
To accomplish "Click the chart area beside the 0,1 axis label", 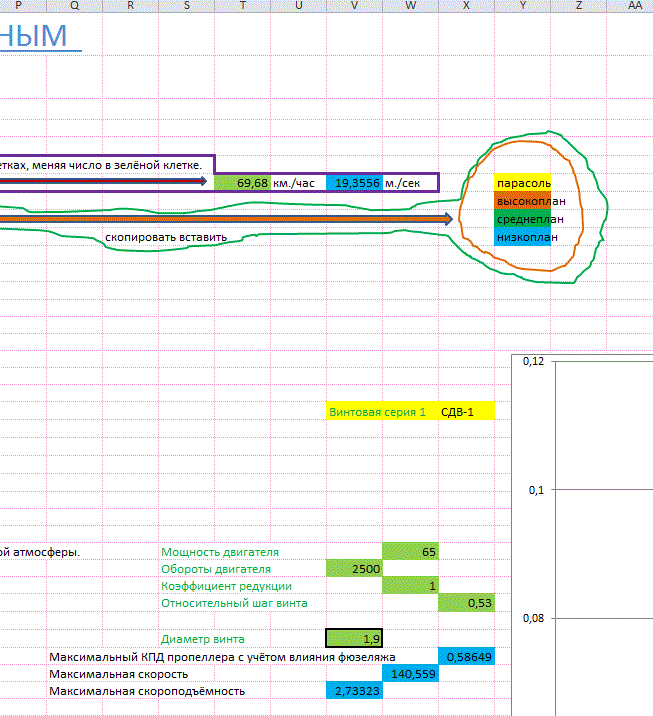I will pyautogui.click(x=600, y=489).
